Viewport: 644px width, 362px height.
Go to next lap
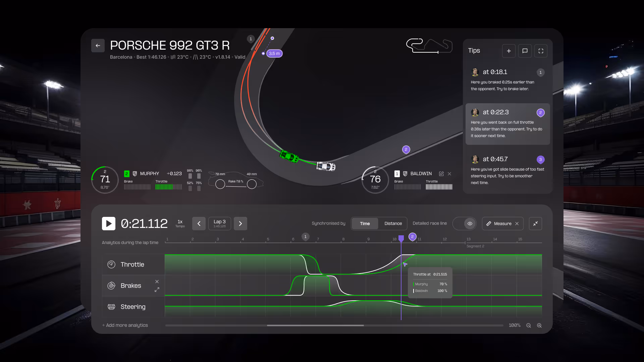[240, 224]
